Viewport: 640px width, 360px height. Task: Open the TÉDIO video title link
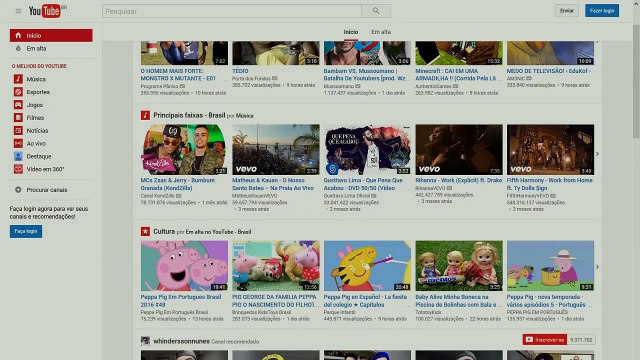click(x=240, y=71)
